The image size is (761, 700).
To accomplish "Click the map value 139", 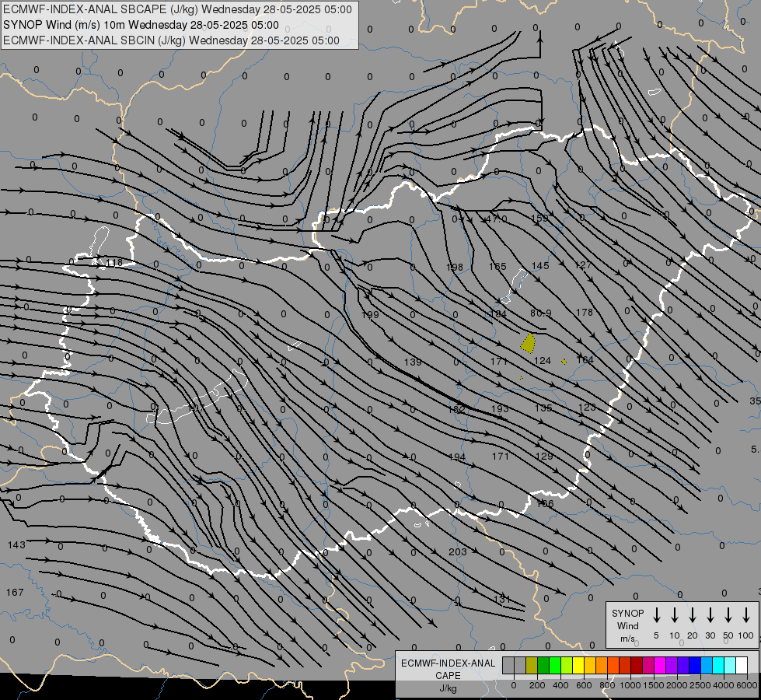I will pyautogui.click(x=413, y=362).
